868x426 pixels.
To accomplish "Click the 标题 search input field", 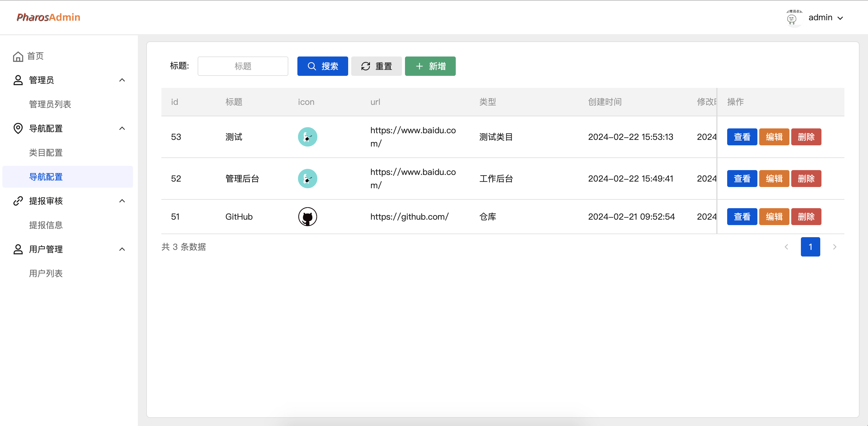I will (x=243, y=66).
